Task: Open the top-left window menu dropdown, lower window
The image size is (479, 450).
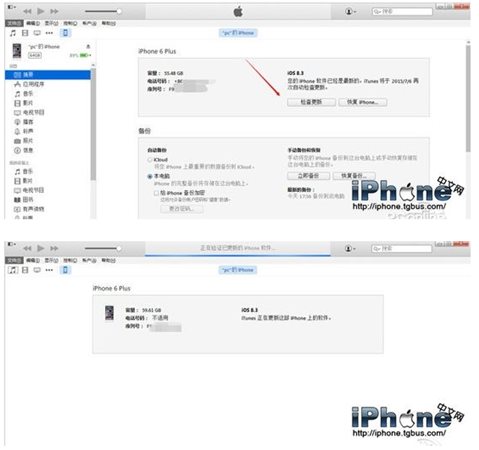Action: click(12, 244)
